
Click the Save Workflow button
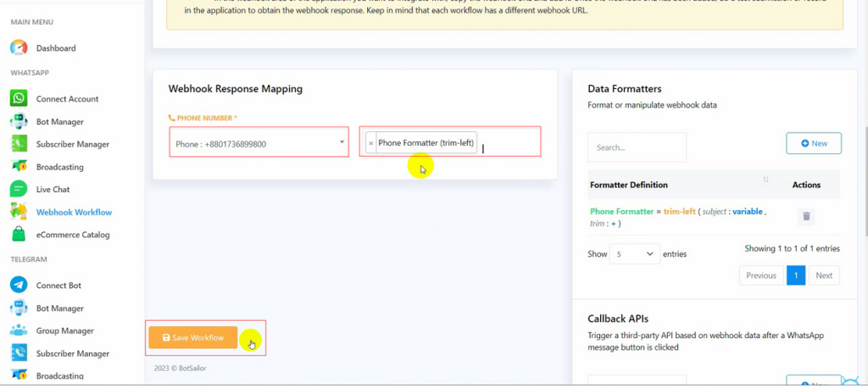point(192,337)
